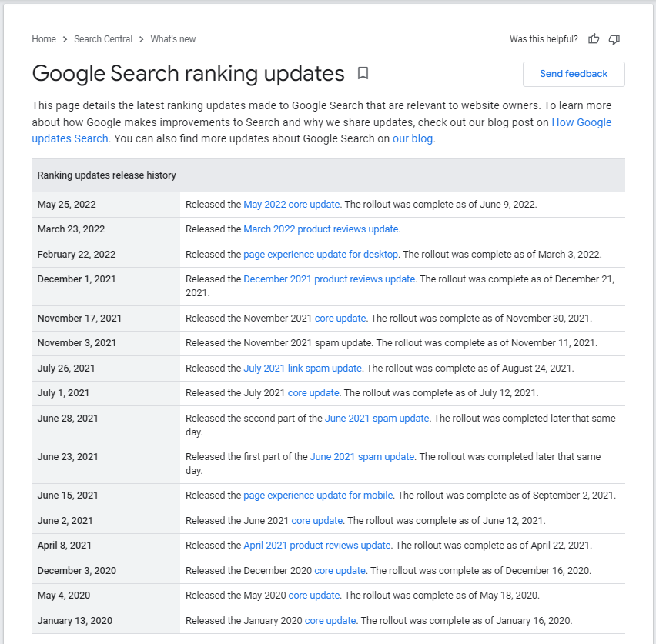Open page experience update for mobile link
The height and width of the screenshot is (644, 656).
(x=318, y=496)
